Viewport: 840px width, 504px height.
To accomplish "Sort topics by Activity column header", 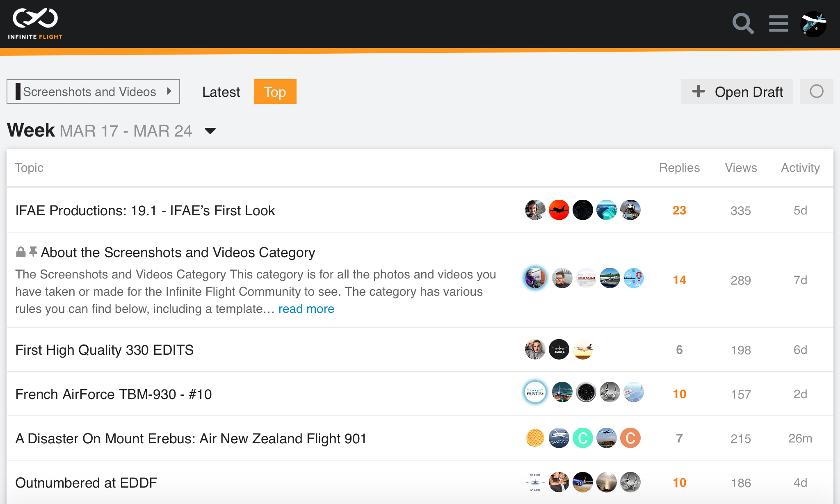I will point(800,168).
